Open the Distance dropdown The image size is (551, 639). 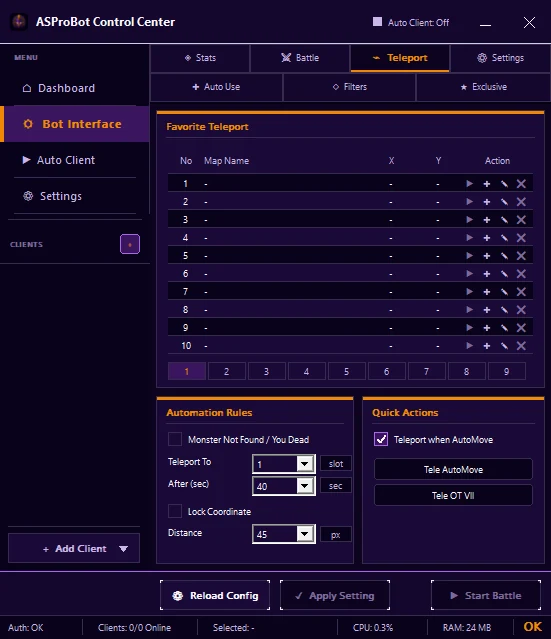click(x=304, y=534)
